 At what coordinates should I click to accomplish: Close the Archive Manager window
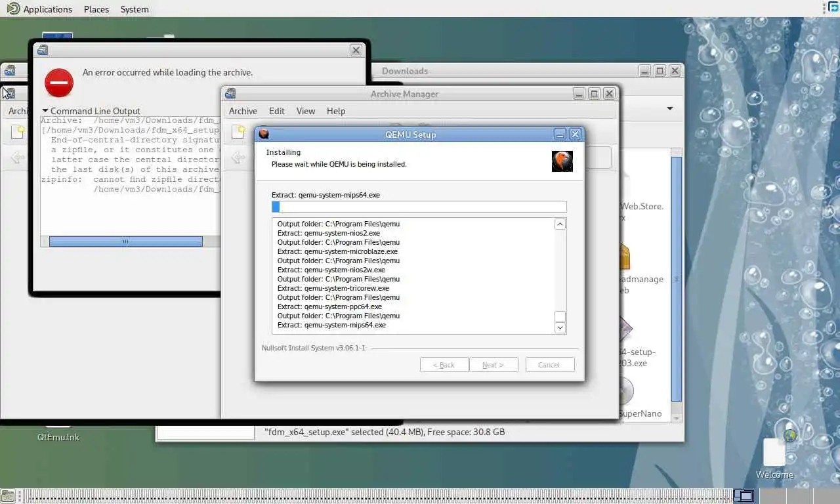609,94
